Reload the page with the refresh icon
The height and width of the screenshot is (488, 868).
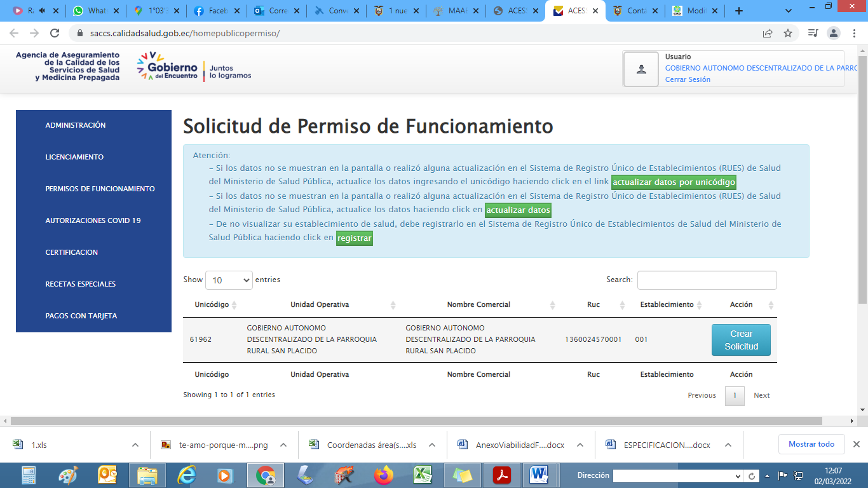coord(55,33)
